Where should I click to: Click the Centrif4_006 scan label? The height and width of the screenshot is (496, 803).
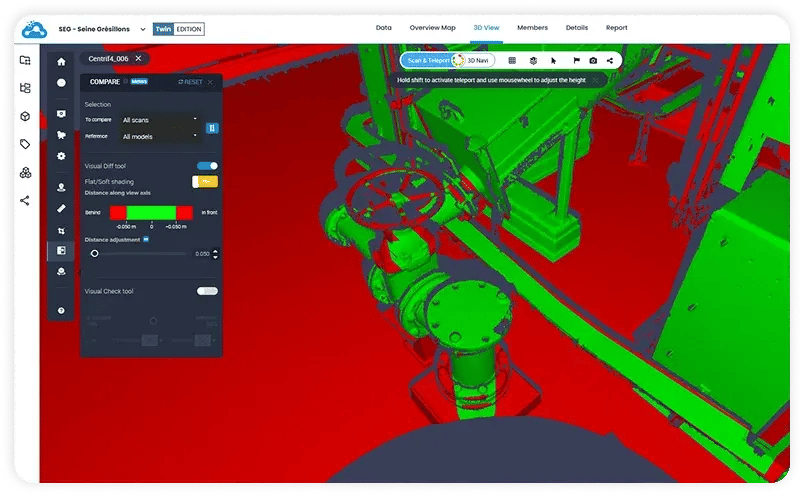(x=108, y=58)
